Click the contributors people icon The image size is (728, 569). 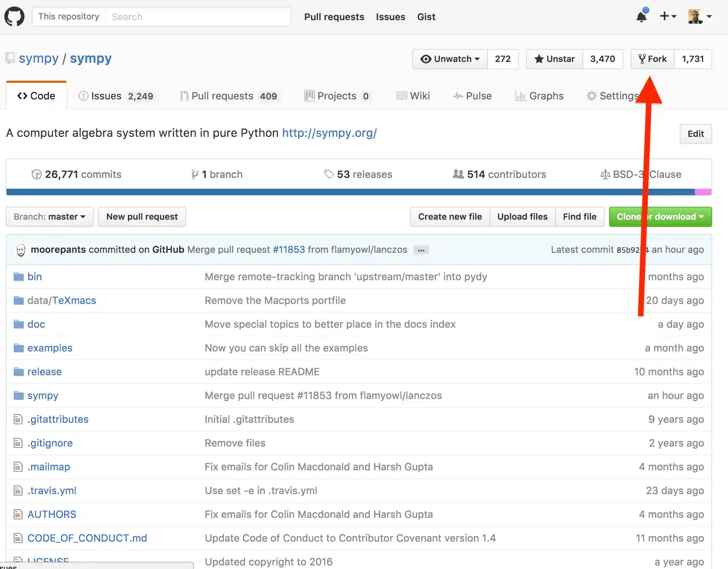pos(458,174)
